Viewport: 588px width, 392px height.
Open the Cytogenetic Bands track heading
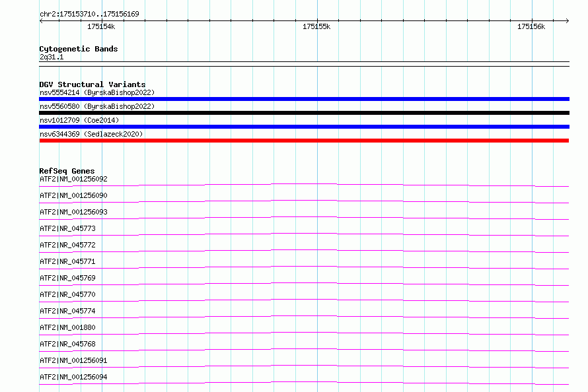pos(79,49)
